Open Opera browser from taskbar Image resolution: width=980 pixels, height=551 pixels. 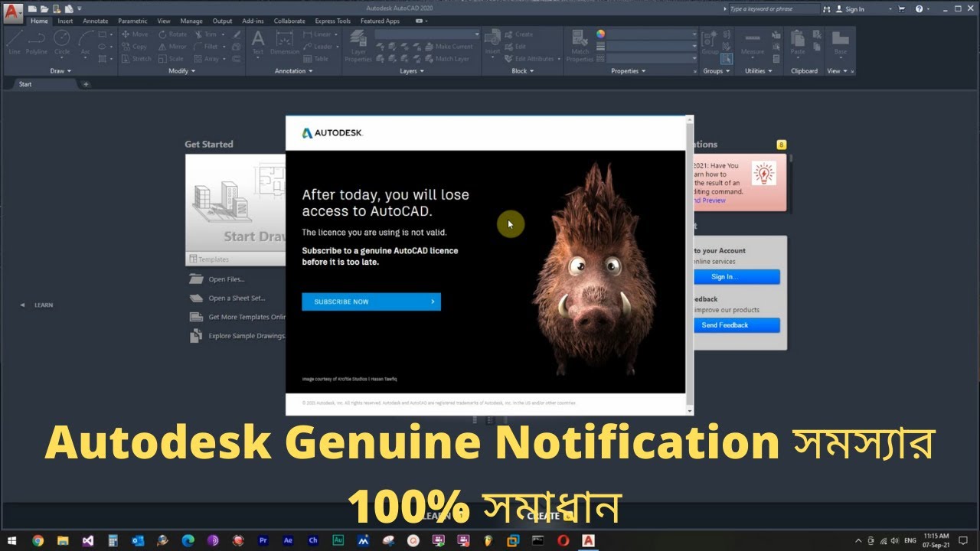[x=563, y=540]
